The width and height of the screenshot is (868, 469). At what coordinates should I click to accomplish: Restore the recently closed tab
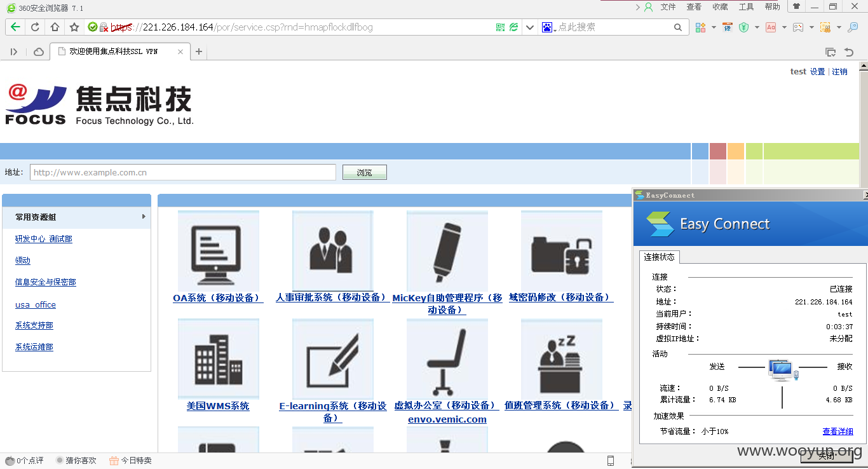click(x=849, y=52)
